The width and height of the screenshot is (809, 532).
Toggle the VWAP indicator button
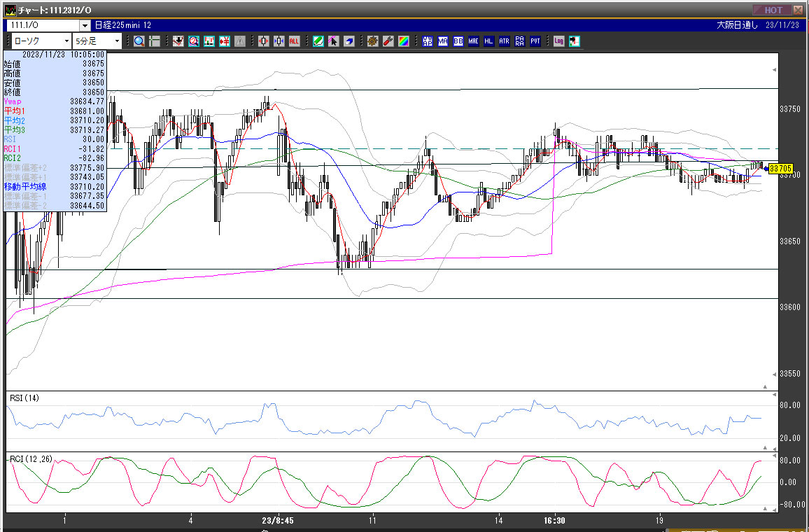point(427,41)
